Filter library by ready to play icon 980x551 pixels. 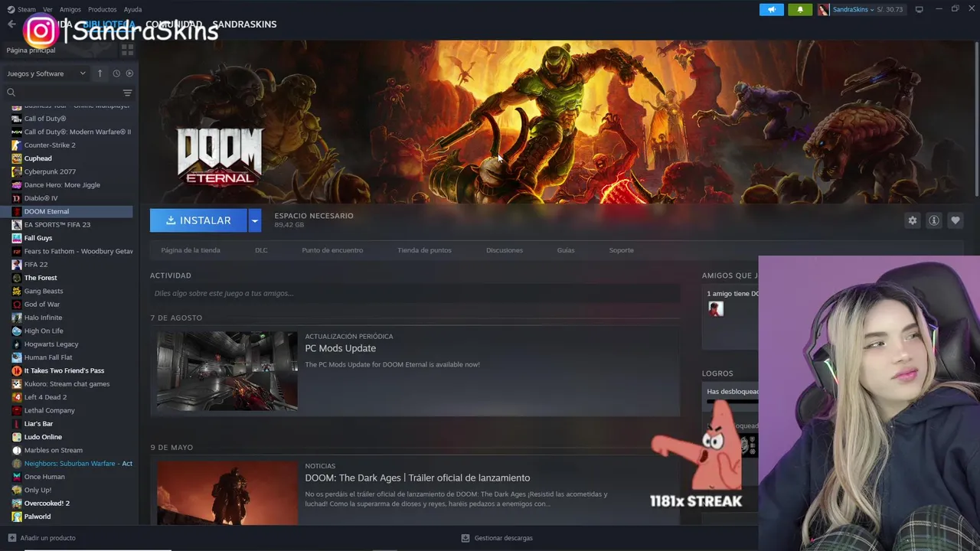(x=129, y=73)
